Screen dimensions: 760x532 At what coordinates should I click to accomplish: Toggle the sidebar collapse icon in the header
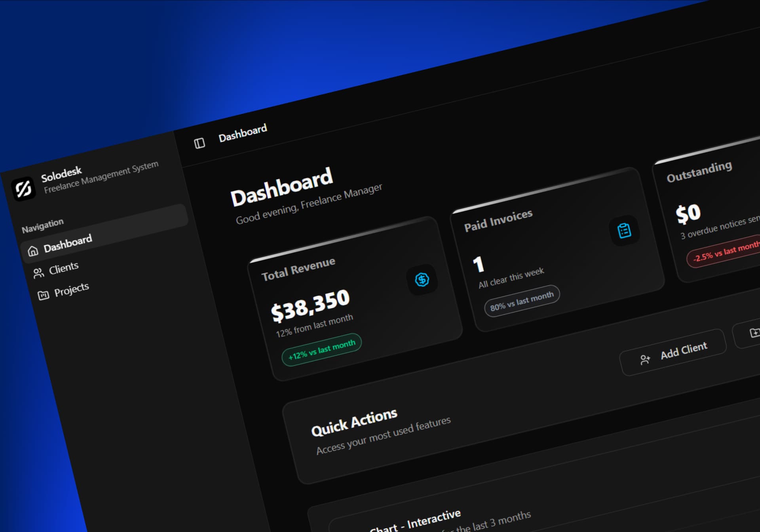(199, 143)
